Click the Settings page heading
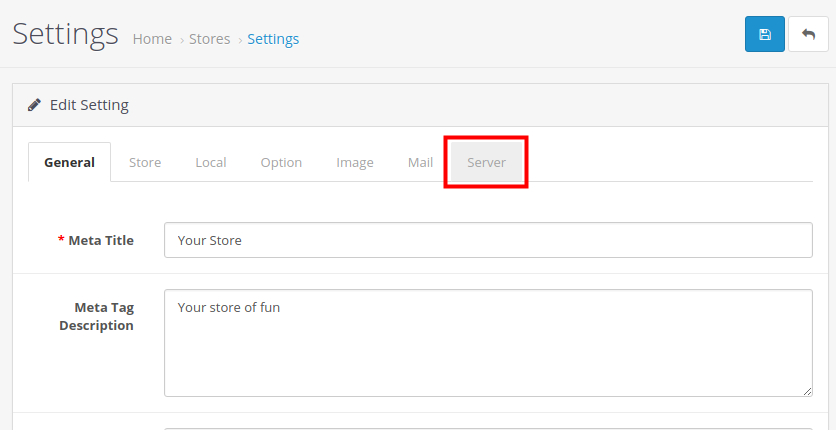Viewport: 836px width, 430px height. pos(65,34)
